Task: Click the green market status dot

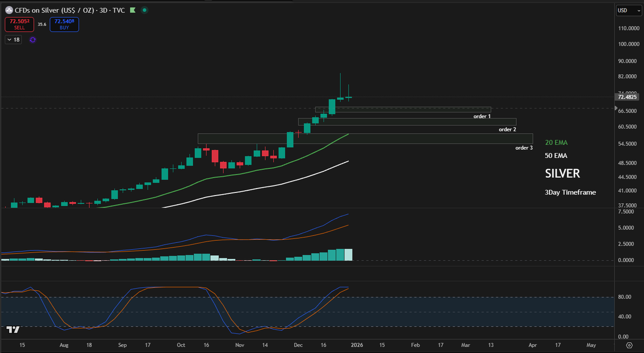Action: click(x=144, y=10)
